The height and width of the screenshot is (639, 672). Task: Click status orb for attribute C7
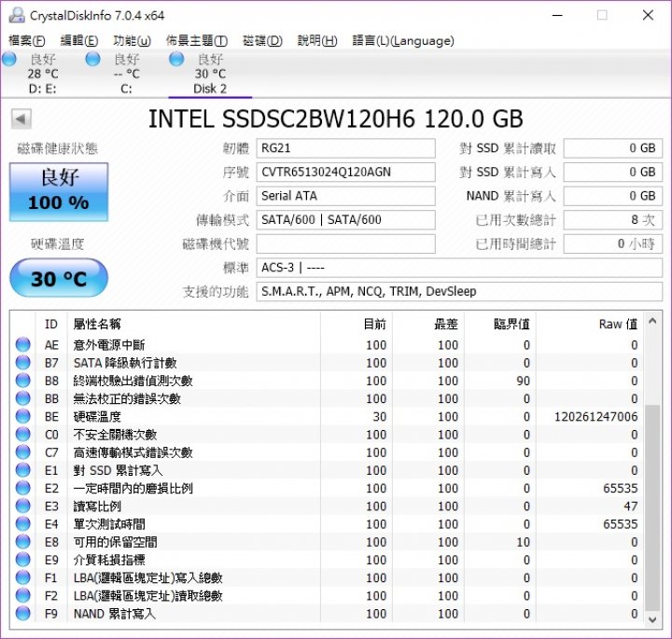22,452
